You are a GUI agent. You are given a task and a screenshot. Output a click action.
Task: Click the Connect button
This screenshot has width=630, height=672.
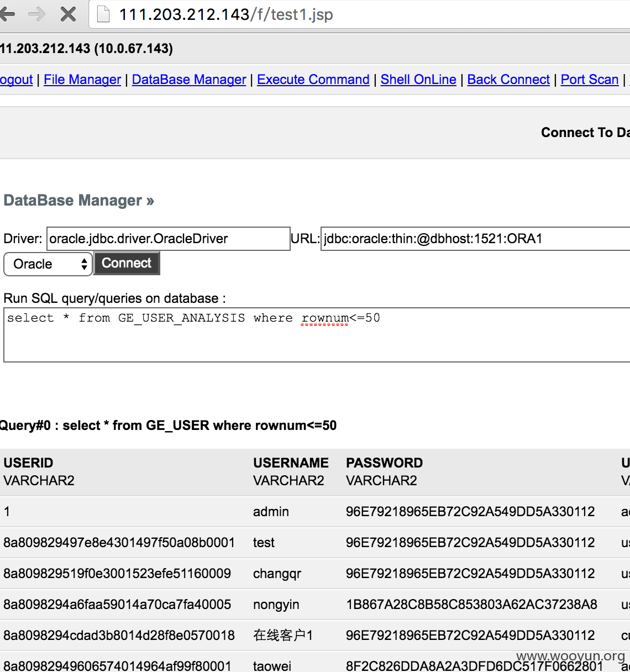pos(127,263)
